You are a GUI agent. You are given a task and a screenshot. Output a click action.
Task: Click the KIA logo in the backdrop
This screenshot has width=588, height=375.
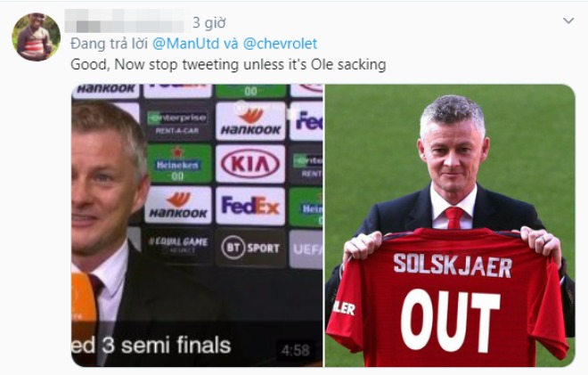coord(250,164)
